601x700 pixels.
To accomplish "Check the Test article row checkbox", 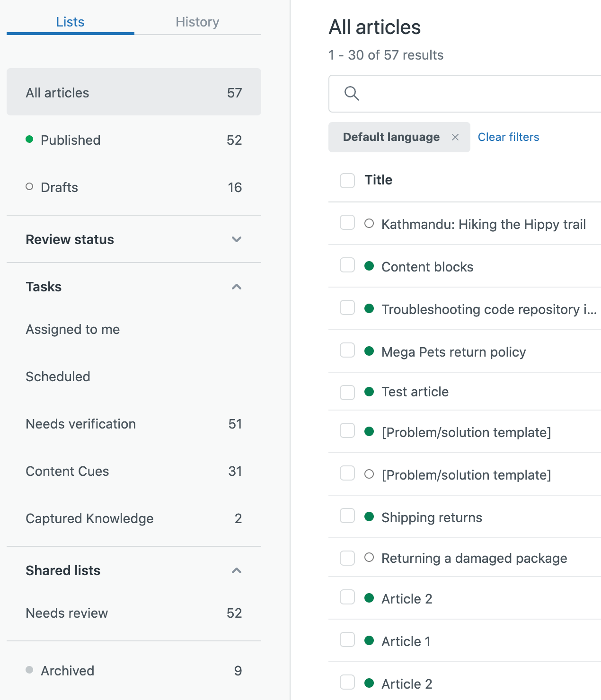I will pos(347,392).
